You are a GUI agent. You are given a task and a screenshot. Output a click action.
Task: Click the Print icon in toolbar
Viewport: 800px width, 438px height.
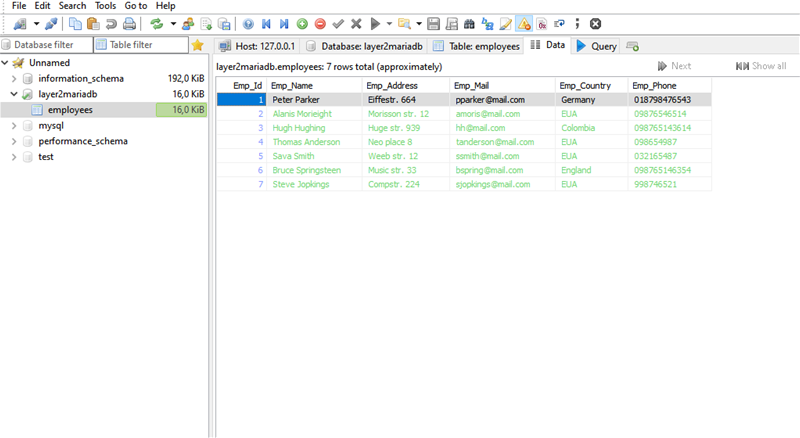129,23
